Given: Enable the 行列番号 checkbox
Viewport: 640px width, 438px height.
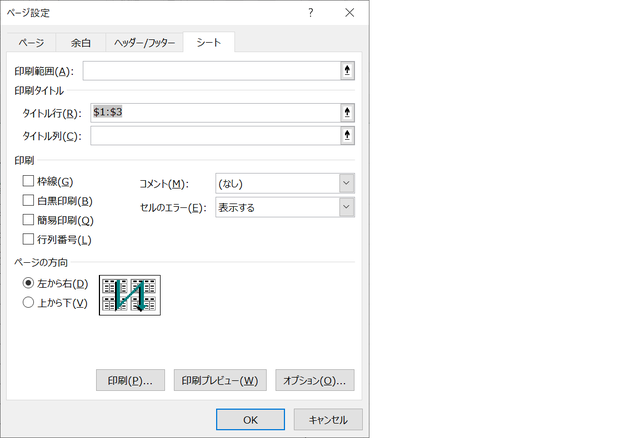Looking at the screenshot, I should [x=28, y=239].
